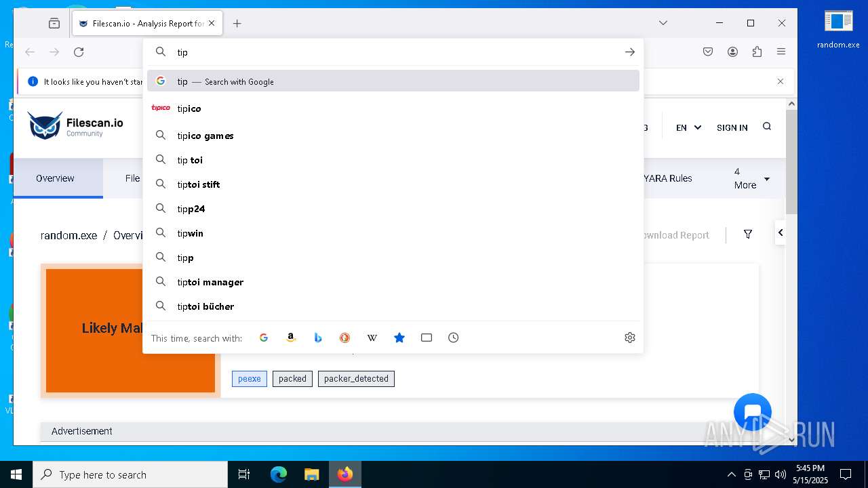This screenshot has width=868, height=488.
Task: Open the EN language dropdown
Action: coord(688,127)
